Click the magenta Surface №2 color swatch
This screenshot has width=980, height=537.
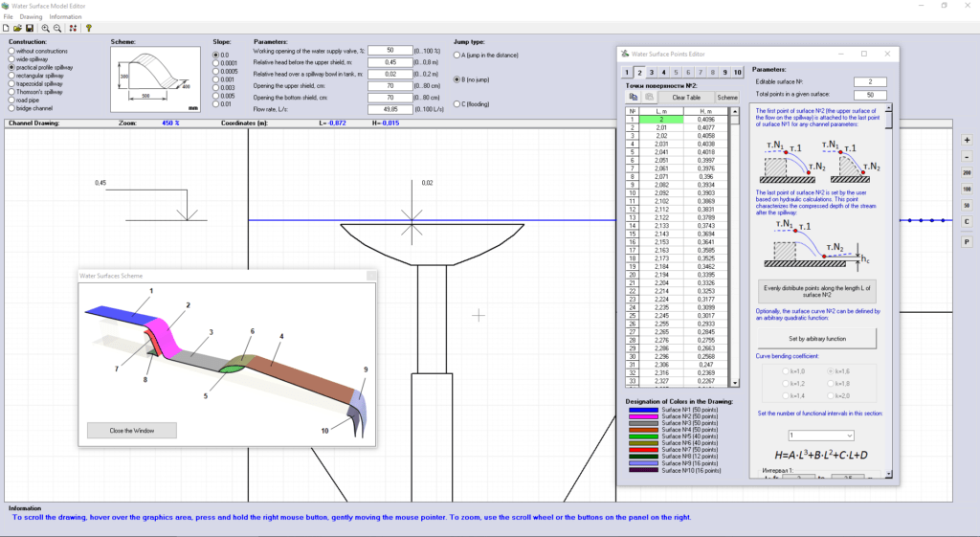[x=643, y=415]
